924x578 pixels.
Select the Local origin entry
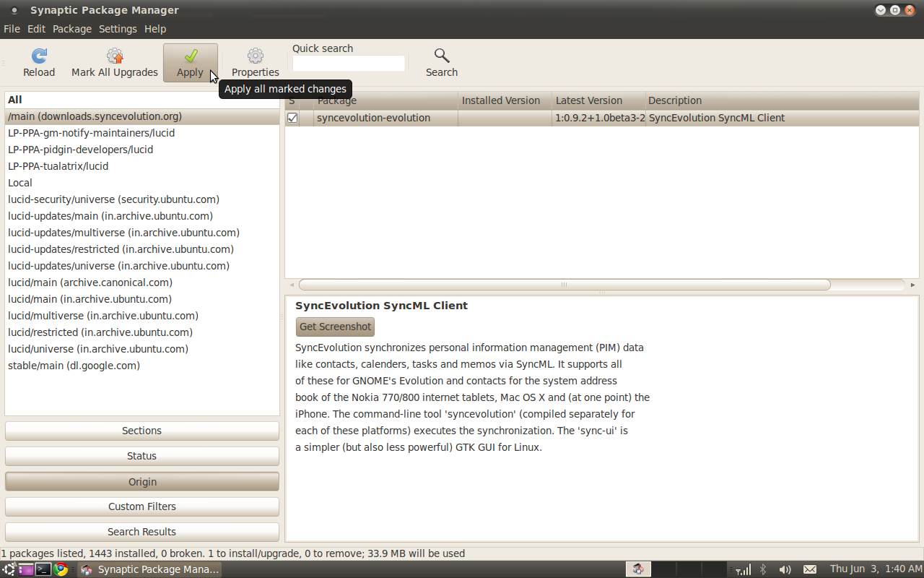(x=142, y=183)
